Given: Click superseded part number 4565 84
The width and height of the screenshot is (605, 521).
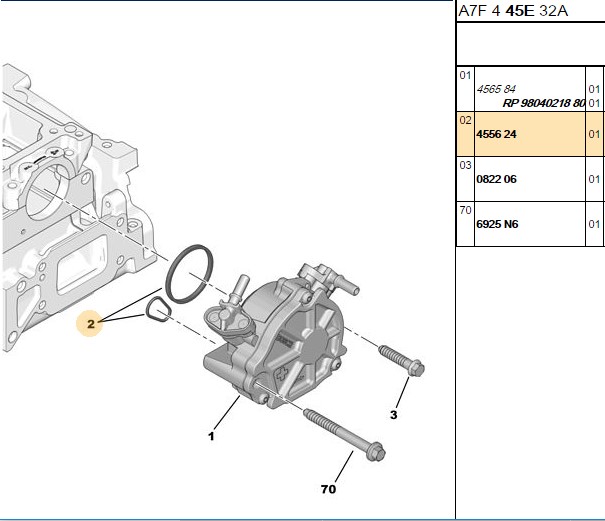Looking at the screenshot, I should [496, 89].
